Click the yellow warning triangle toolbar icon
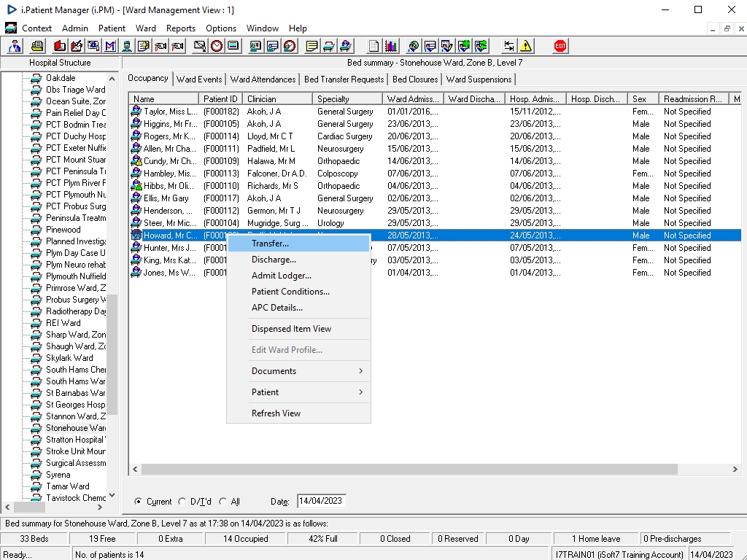Viewport: 747px width, 560px height. tap(526, 46)
